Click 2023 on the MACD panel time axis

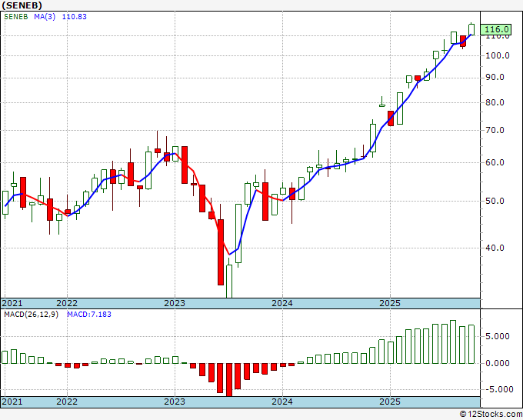175,402
